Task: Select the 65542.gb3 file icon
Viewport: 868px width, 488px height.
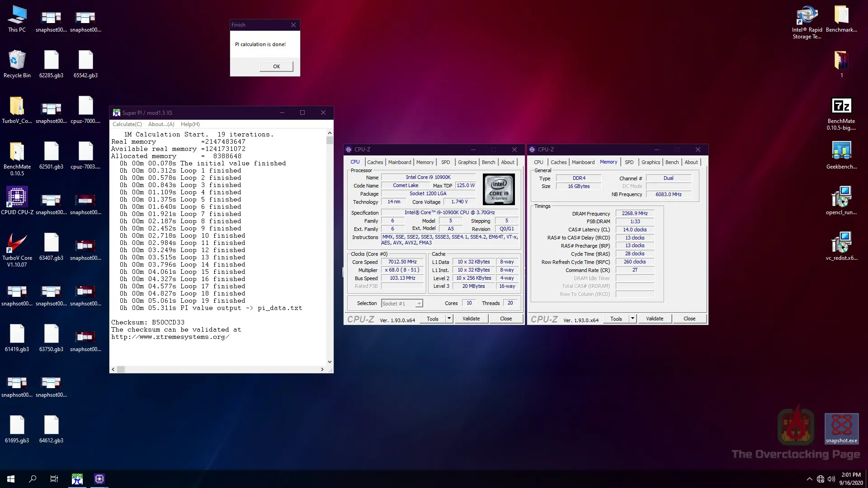Action: coord(85,64)
